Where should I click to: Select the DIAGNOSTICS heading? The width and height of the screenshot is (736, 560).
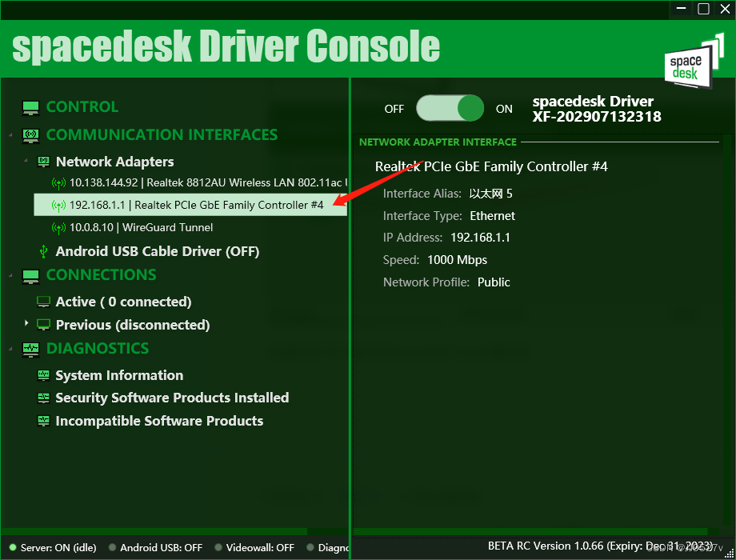(x=98, y=349)
